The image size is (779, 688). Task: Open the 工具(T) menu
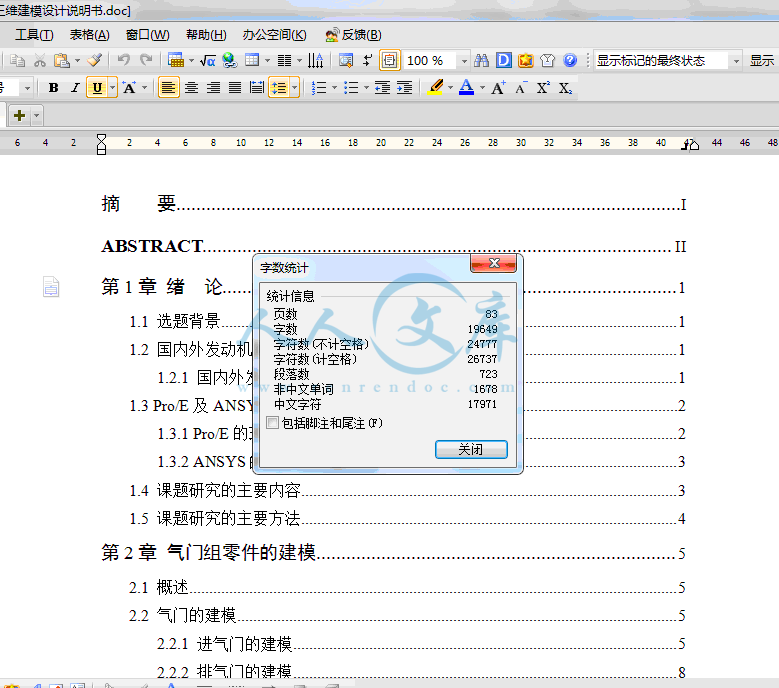tap(34, 35)
